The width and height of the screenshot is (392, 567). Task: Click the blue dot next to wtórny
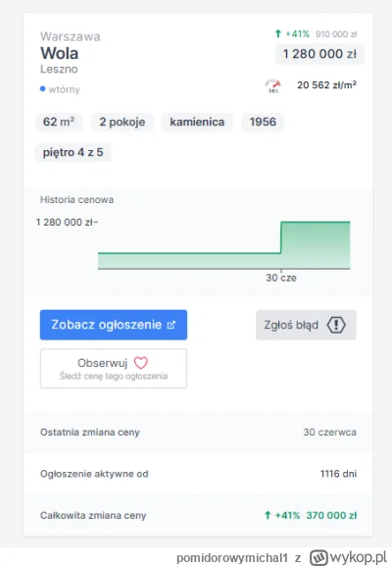43,89
